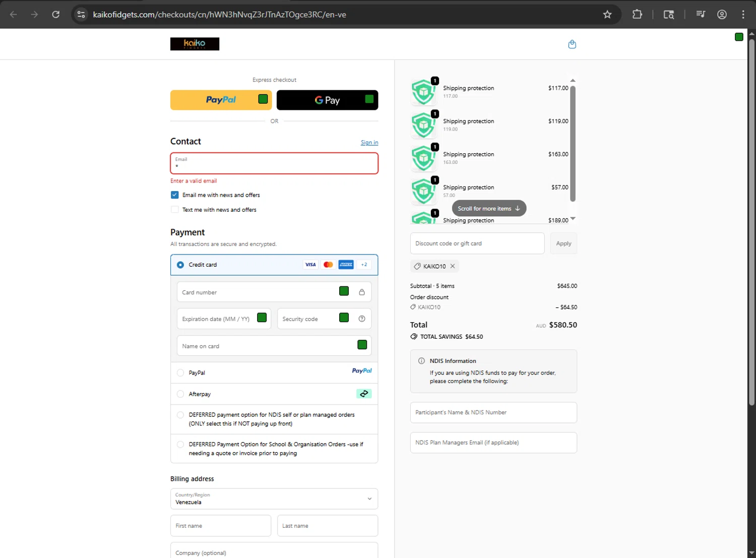
Task: Click the TOTAL SAVINGS $64.50 text
Action: pos(452,337)
